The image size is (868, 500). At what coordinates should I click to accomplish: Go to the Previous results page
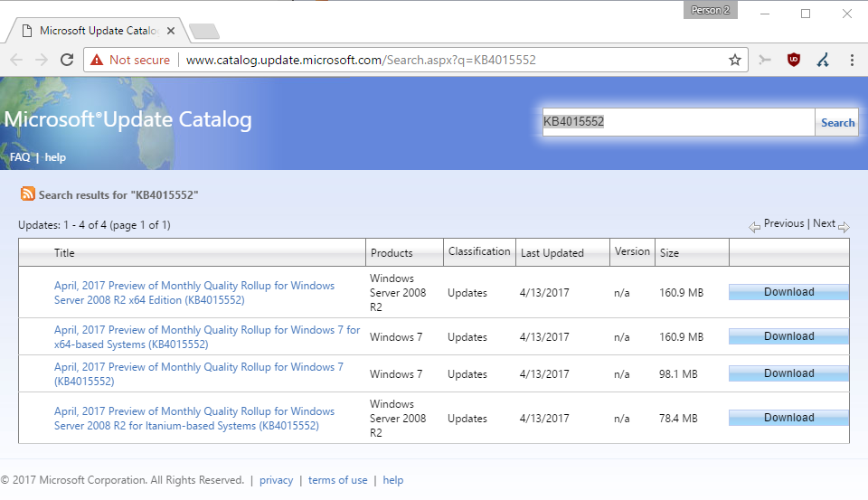(783, 223)
